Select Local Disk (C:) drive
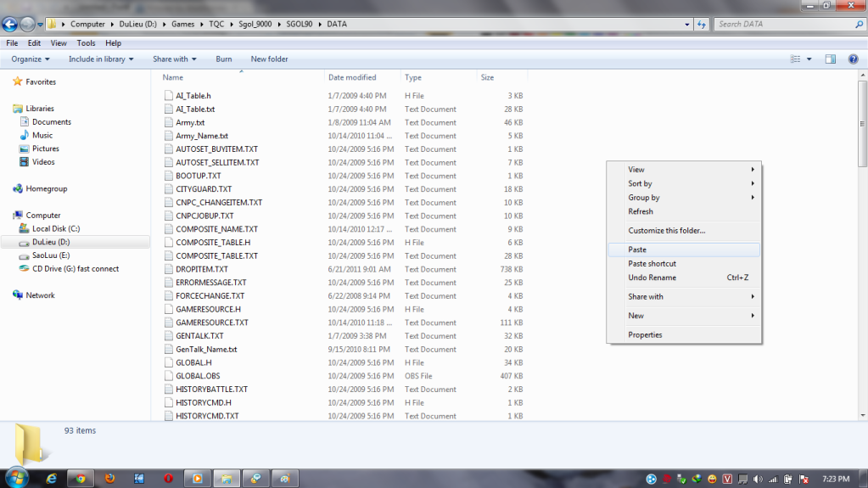This screenshot has height=488, width=868. (x=56, y=229)
